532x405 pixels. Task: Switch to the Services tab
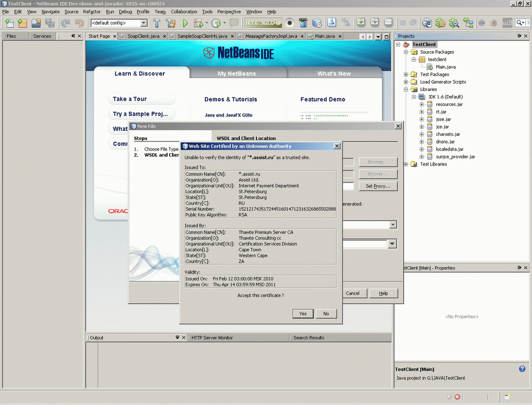click(42, 36)
